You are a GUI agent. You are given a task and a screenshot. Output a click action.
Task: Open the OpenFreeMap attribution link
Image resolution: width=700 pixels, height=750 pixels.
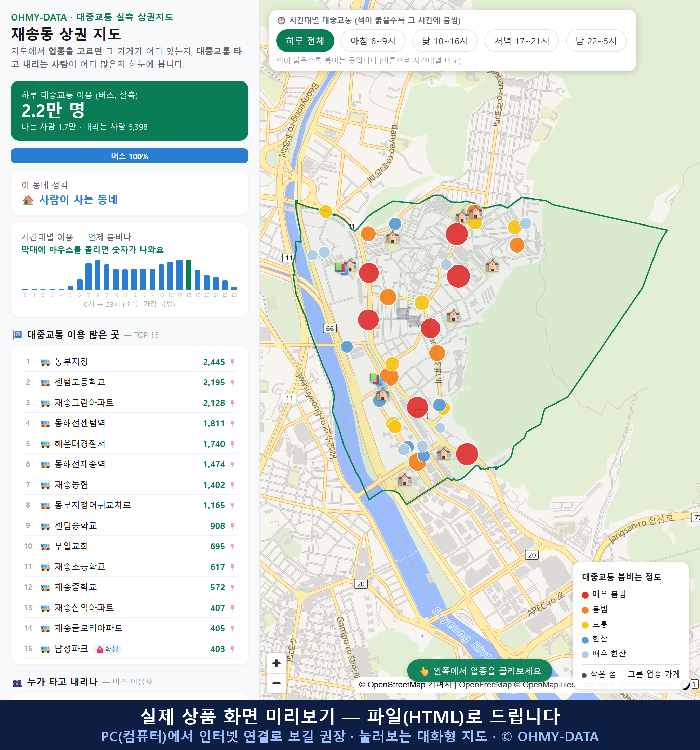click(x=485, y=685)
